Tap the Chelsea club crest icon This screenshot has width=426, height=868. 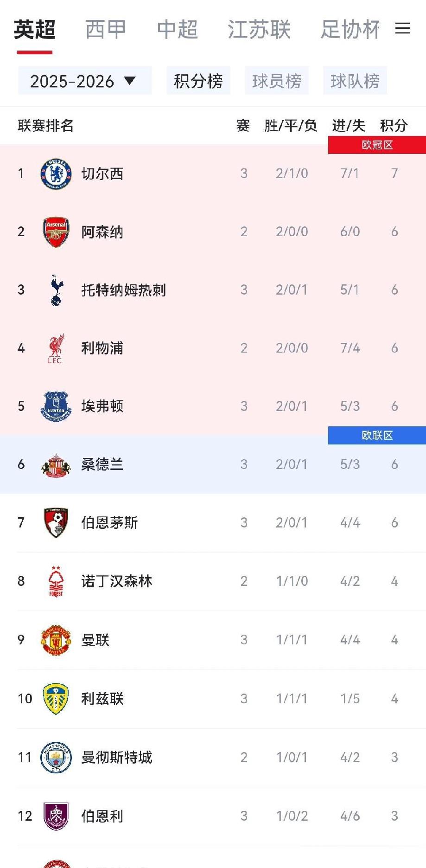tap(56, 174)
